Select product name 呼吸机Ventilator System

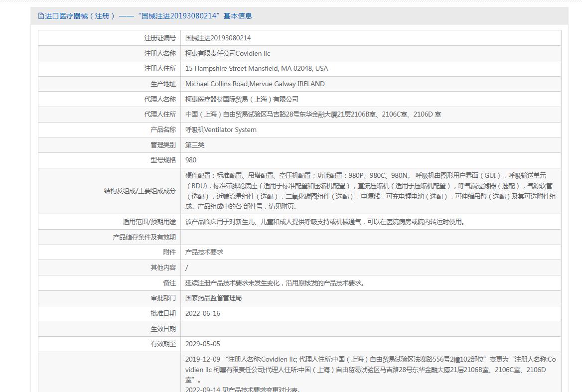coord(221,130)
